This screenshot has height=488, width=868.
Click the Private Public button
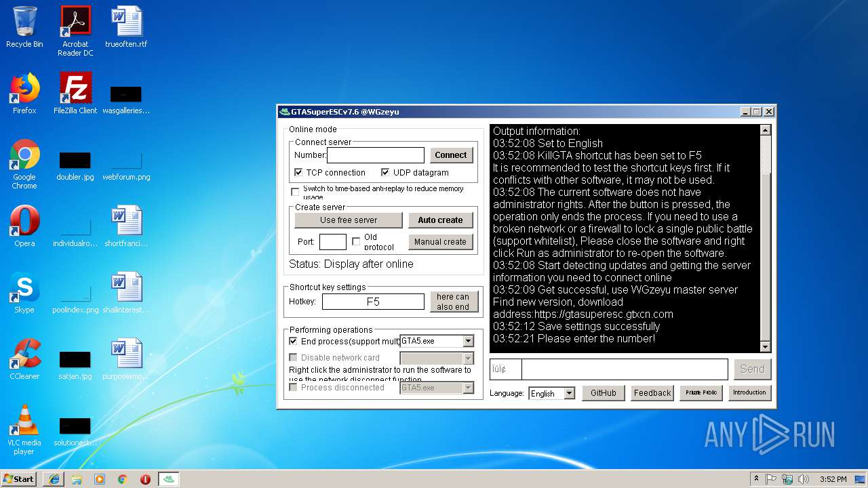[x=701, y=393]
